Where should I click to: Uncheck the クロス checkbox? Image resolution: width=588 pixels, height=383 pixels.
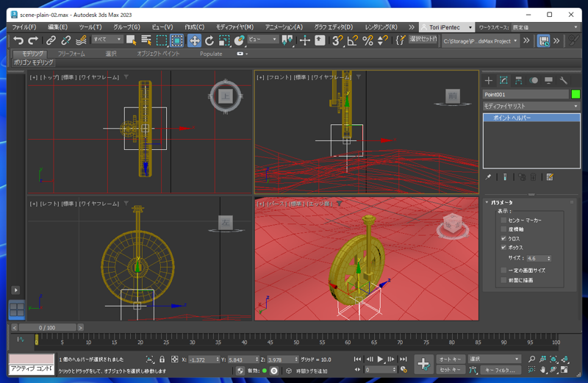click(x=503, y=239)
